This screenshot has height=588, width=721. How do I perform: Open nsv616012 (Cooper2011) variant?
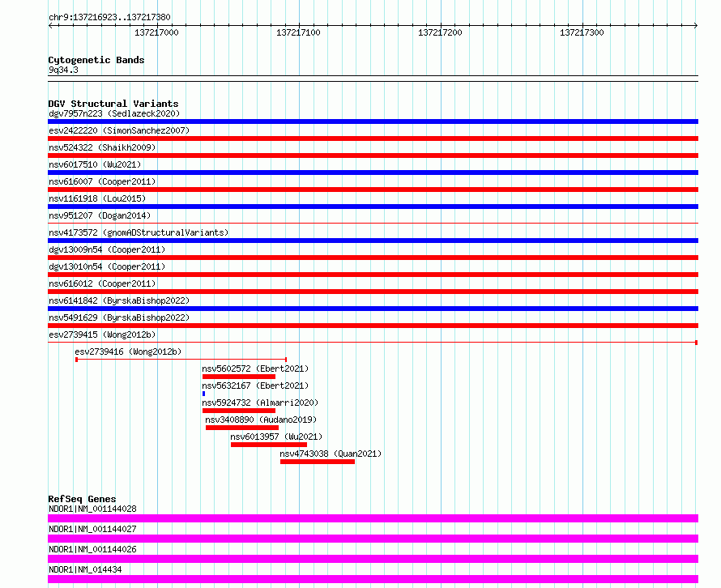102,283
